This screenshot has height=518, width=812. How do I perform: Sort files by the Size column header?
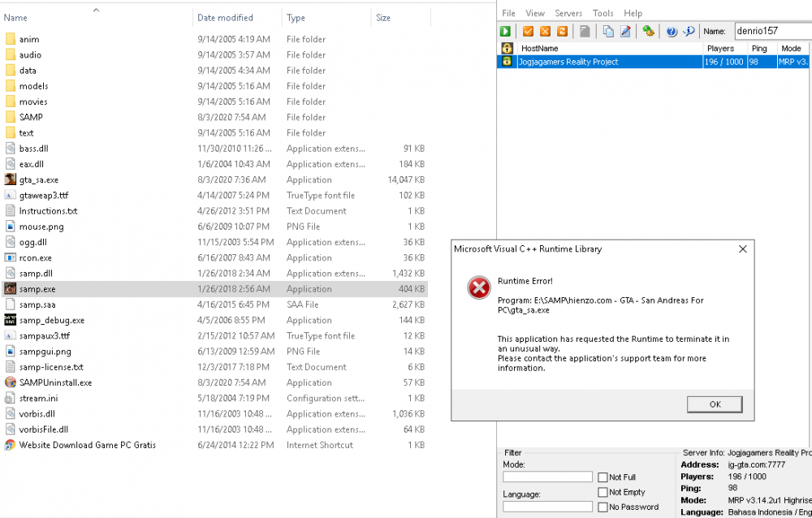coord(401,18)
